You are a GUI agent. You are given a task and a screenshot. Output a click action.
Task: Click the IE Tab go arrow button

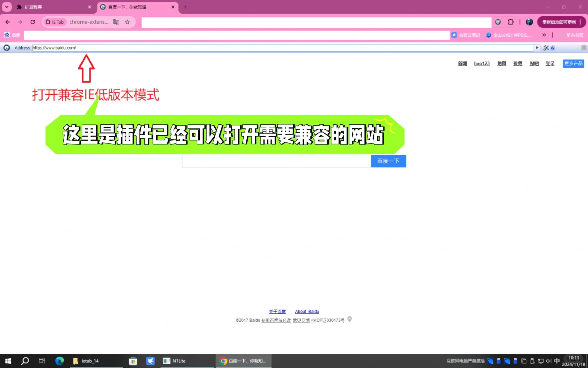pos(537,48)
